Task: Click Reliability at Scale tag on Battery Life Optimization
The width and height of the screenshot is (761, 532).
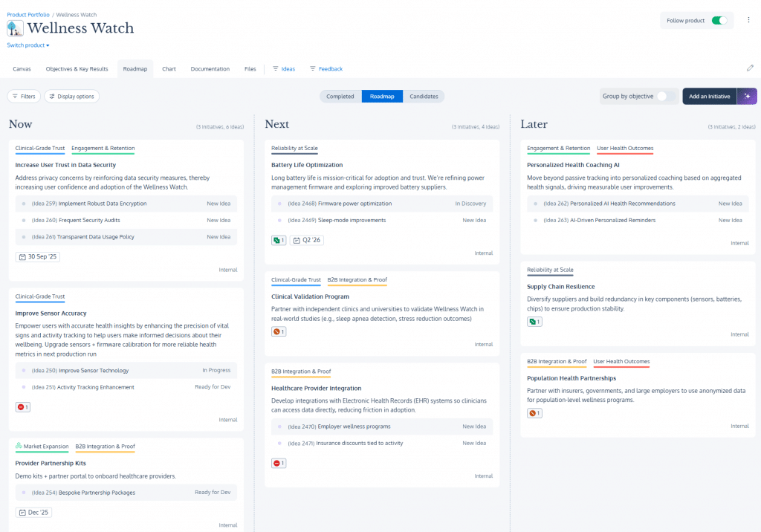Action: pyautogui.click(x=294, y=149)
